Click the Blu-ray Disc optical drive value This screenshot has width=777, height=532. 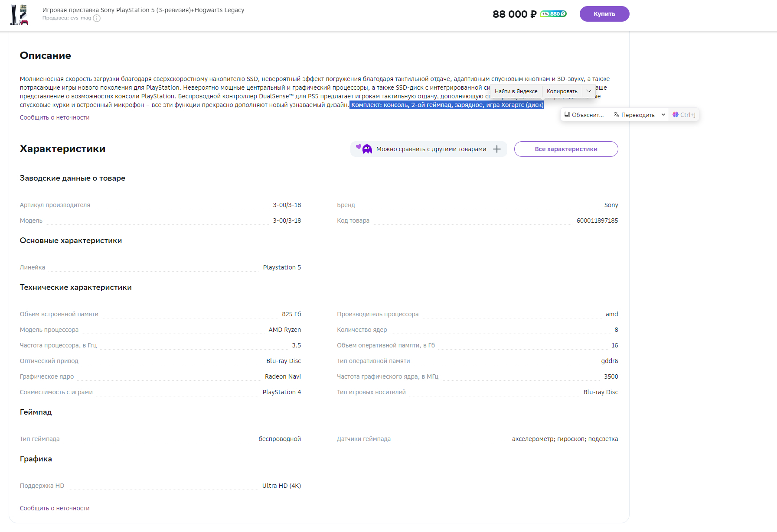pyautogui.click(x=284, y=361)
